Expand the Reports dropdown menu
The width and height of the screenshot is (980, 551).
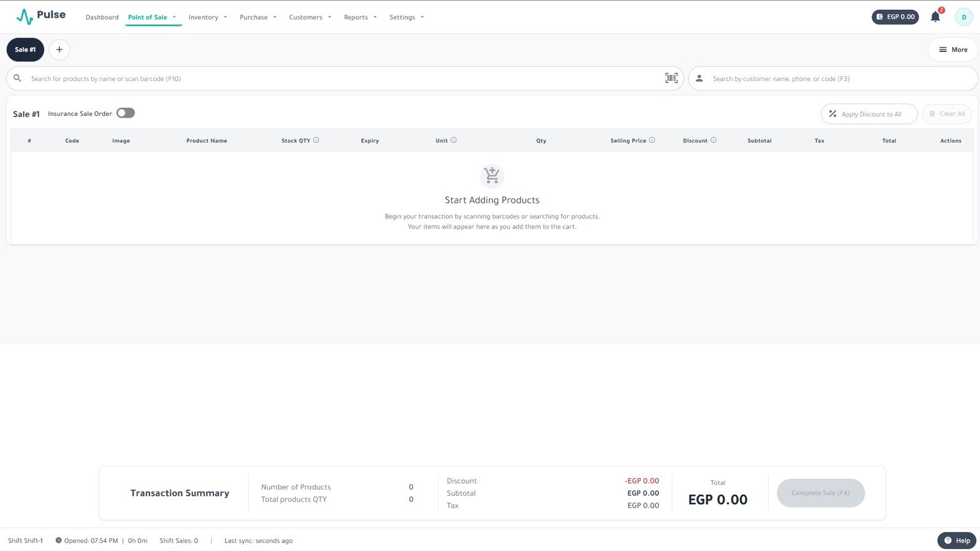click(360, 17)
